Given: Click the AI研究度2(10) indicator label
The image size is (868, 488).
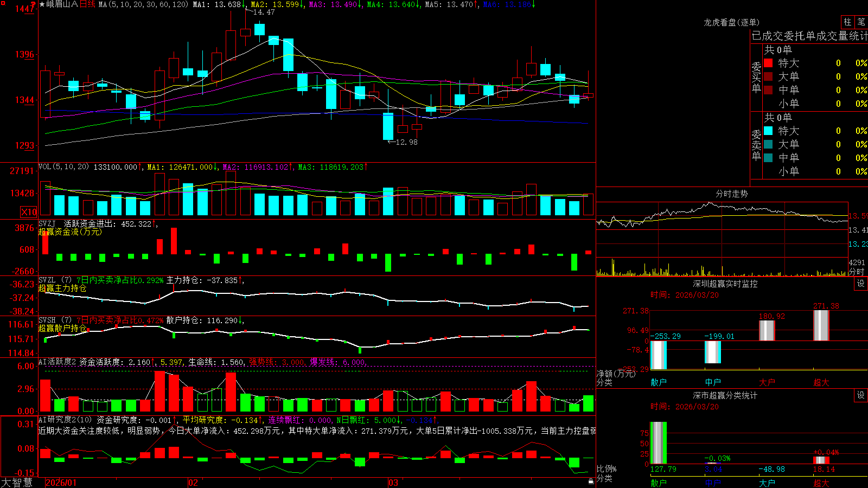Looking at the screenshot, I should pos(65,420).
